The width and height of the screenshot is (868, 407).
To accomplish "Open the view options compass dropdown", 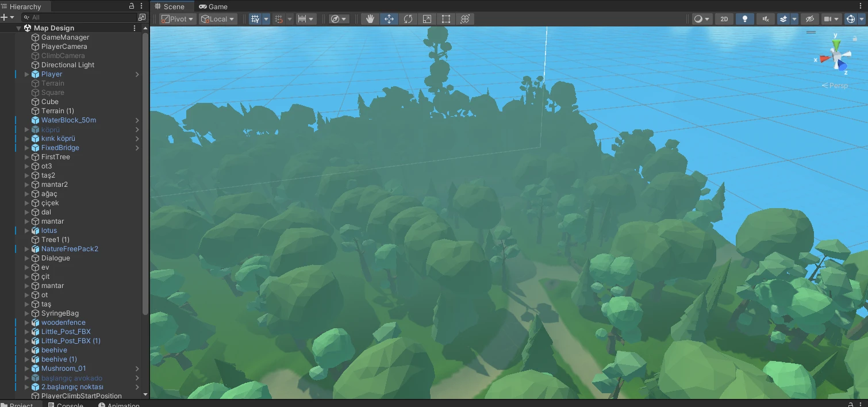I will point(339,19).
